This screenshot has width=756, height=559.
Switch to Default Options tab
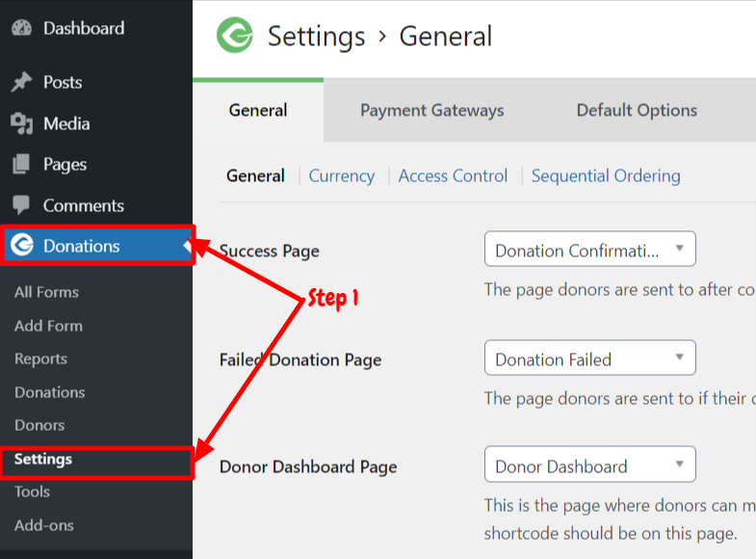[x=637, y=110]
